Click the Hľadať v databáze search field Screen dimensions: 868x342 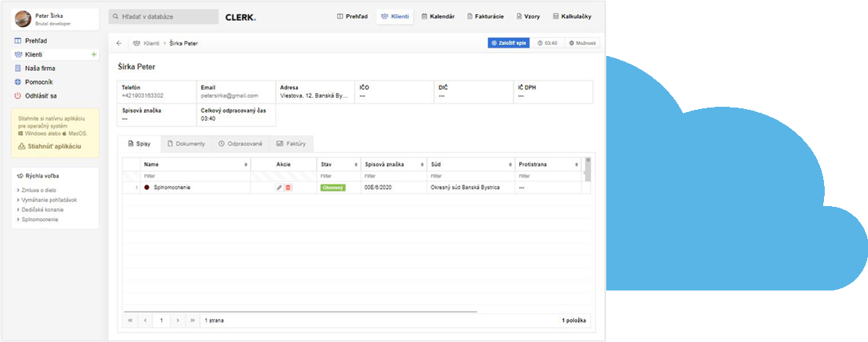coord(163,16)
